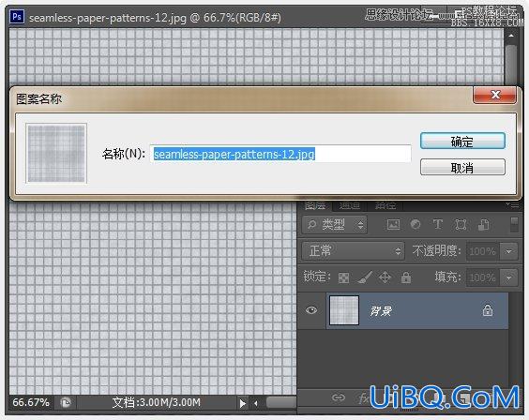This screenshot has width=529, height=420.
Task: Click the horizontal scrollbar left arrow
Action: tap(256, 403)
